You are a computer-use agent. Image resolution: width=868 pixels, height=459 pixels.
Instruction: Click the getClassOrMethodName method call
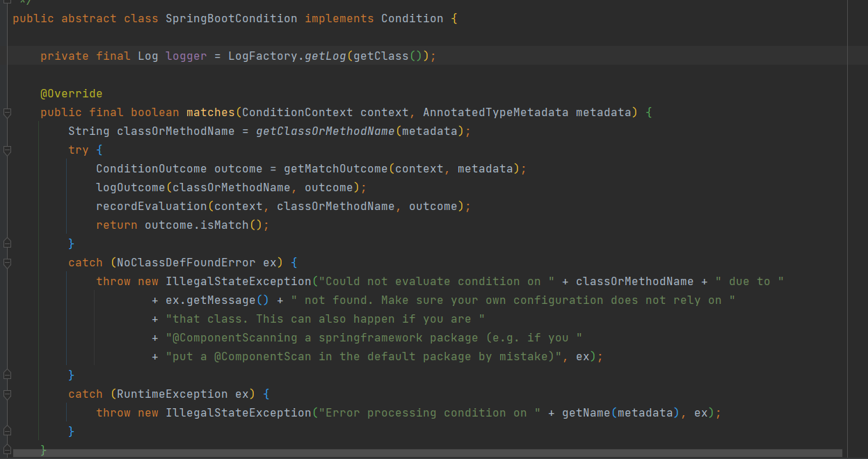click(325, 131)
